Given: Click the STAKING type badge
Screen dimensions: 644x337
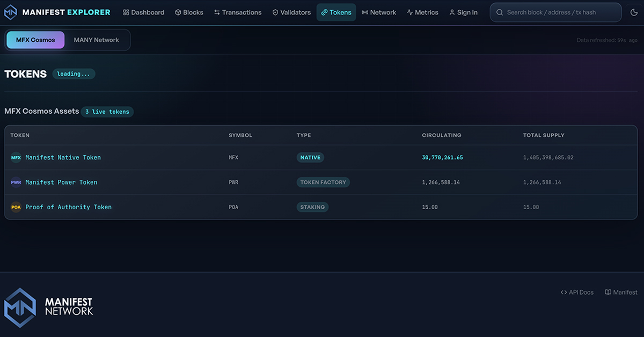Looking at the screenshot, I should [312, 207].
